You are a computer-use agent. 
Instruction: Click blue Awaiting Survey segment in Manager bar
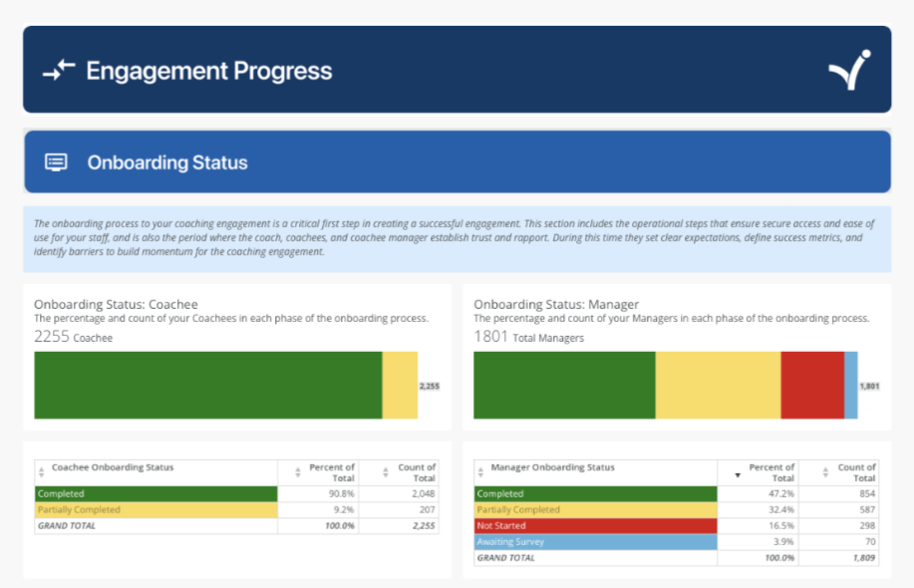(x=850, y=385)
